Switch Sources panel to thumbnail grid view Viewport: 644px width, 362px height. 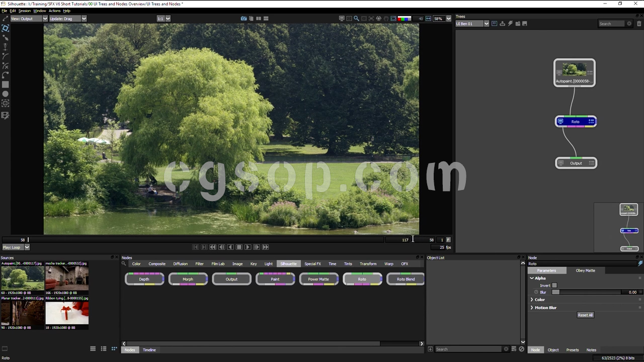(x=114, y=349)
